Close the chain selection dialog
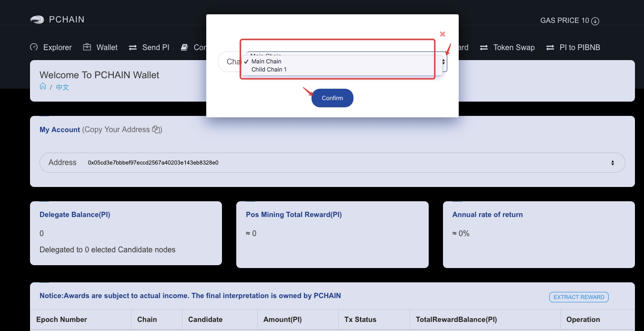644x331 pixels. point(442,34)
